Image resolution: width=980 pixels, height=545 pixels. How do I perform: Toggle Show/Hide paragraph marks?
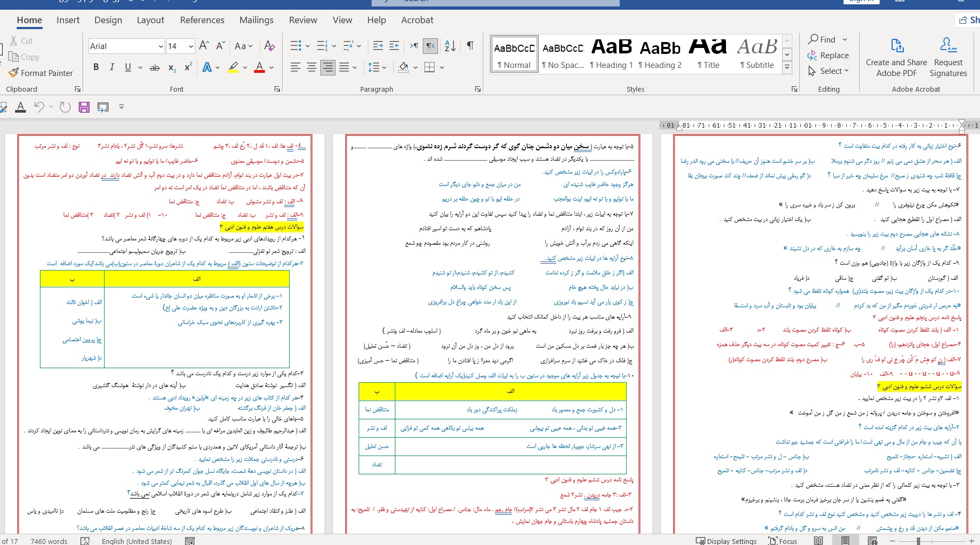pyautogui.click(x=470, y=46)
